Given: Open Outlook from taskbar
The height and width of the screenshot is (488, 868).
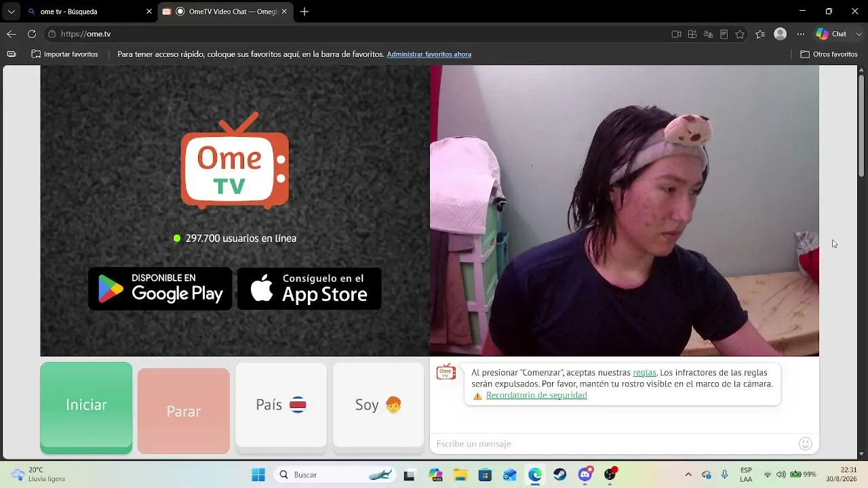Looking at the screenshot, I should pyautogui.click(x=510, y=474).
